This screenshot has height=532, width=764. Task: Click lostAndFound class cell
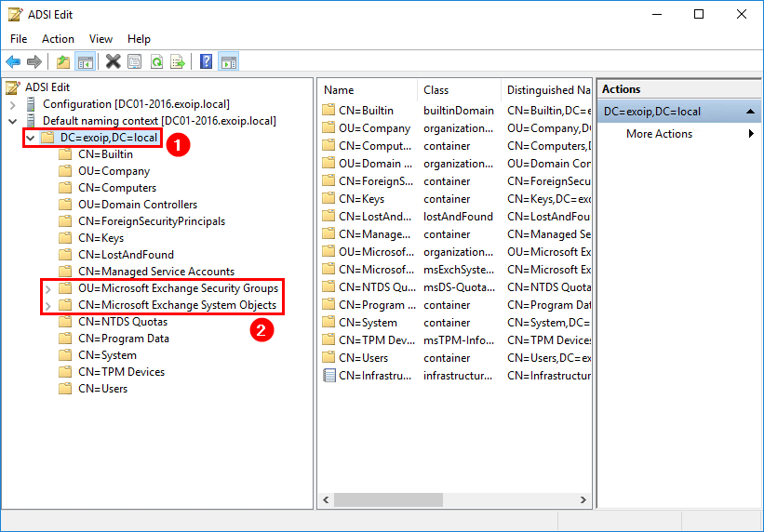[x=458, y=217]
